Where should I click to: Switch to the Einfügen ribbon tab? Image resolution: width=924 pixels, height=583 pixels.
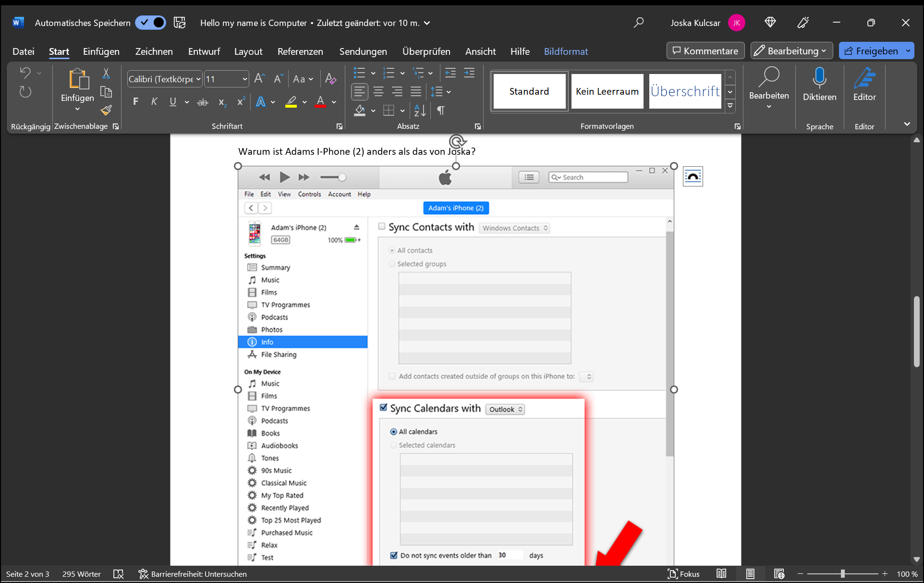101,51
